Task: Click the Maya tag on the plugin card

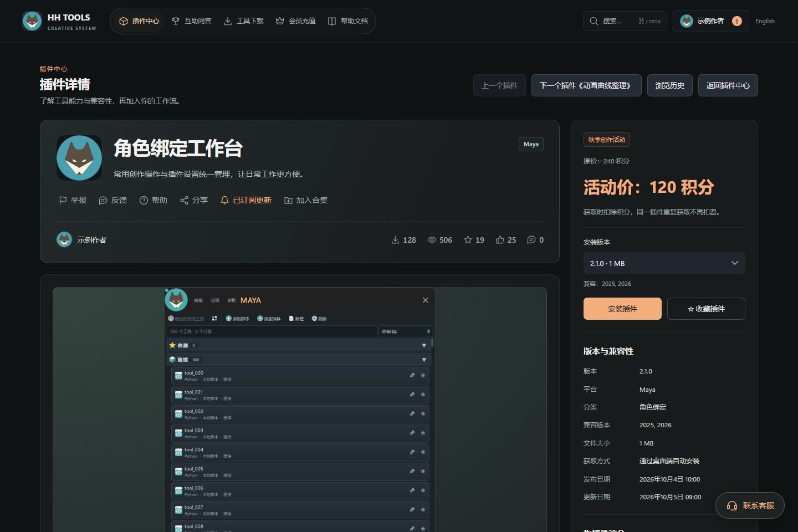Action: [531, 144]
